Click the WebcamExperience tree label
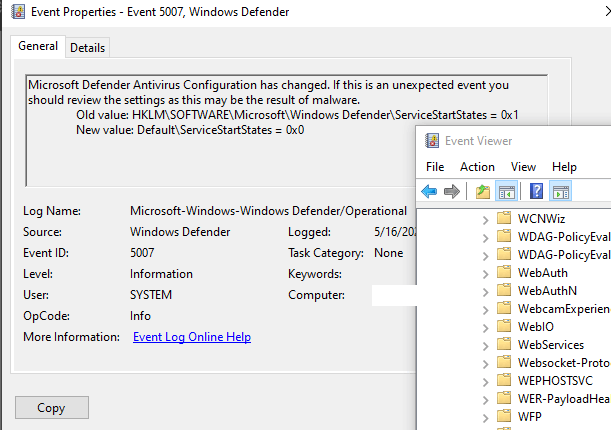611x430 pixels. 564,309
